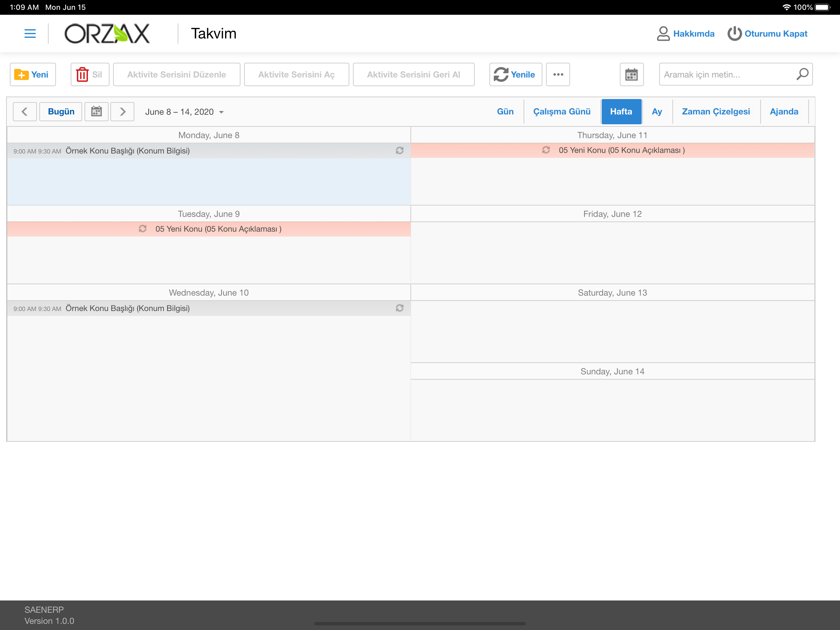This screenshot has height=630, width=840.
Task: Switch to Ajanda view
Action: click(x=784, y=112)
